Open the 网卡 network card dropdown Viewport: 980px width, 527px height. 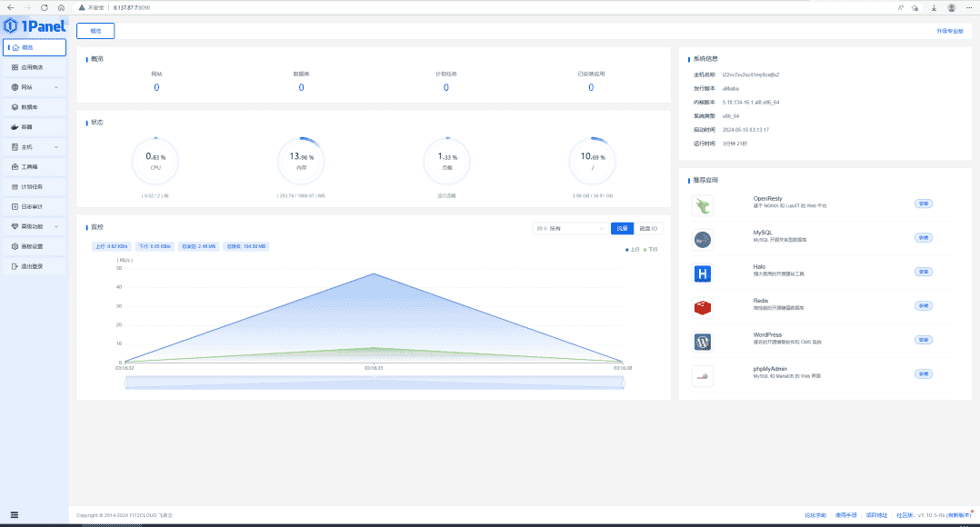click(569, 228)
